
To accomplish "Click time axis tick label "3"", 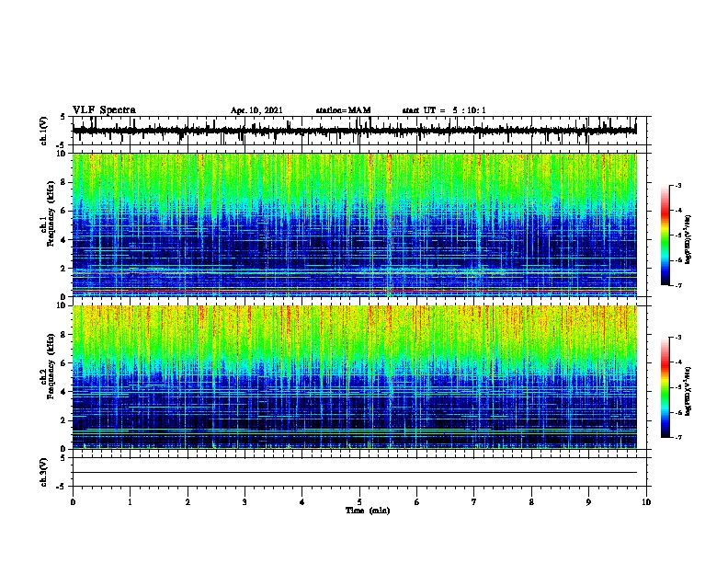I will click(x=245, y=502).
